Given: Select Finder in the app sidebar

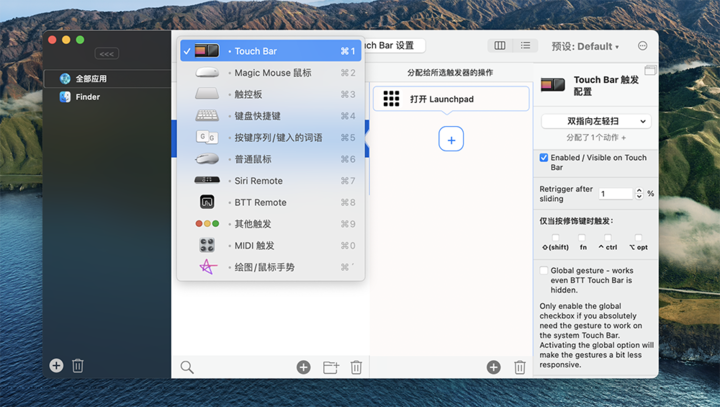Looking at the screenshot, I should coord(87,97).
